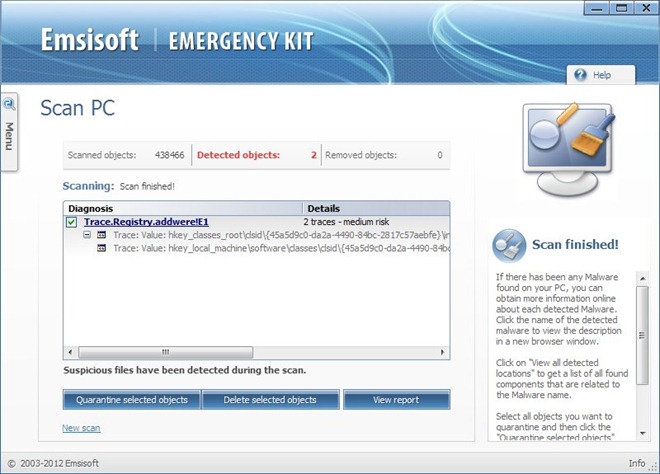The image size is (660, 474).
Task: Click the '2003-2012 Emsisoft' copyright text
Action: (59, 463)
